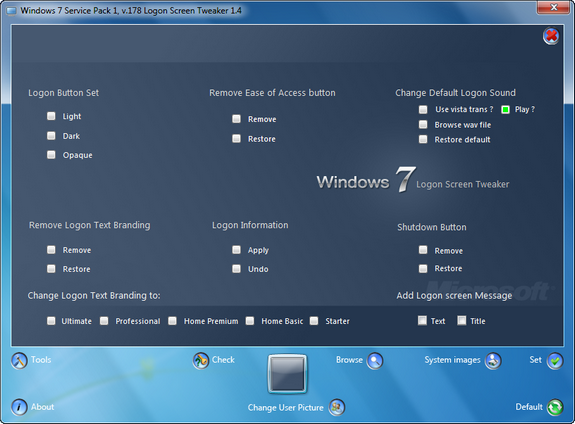The width and height of the screenshot is (575, 424).
Task: Check Restore under Shutdown Button
Action: click(423, 269)
